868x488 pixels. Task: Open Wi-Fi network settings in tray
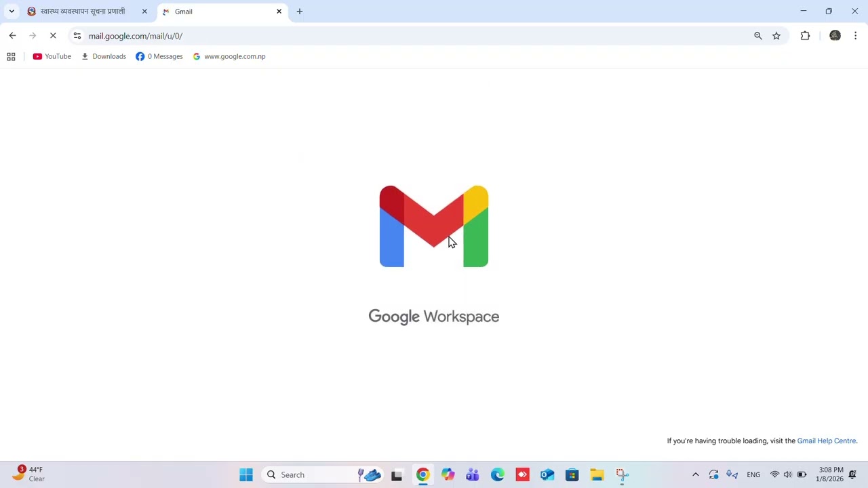(774, 475)
